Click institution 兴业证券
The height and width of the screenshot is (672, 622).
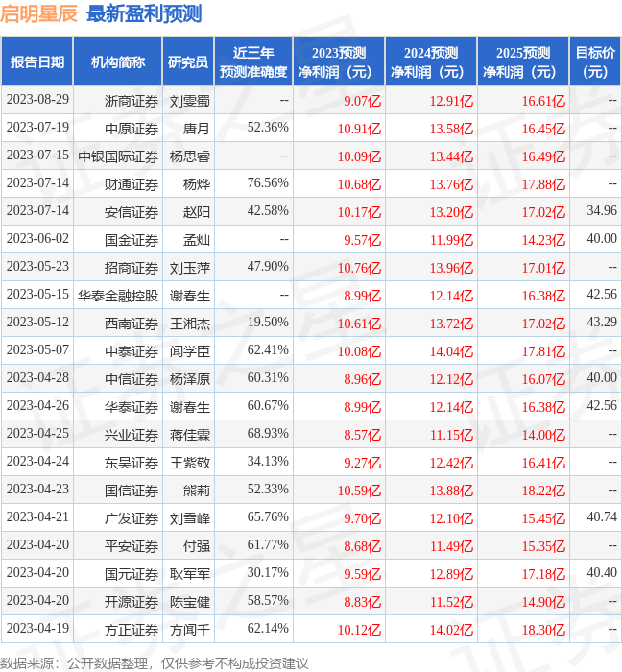(132, 436)
